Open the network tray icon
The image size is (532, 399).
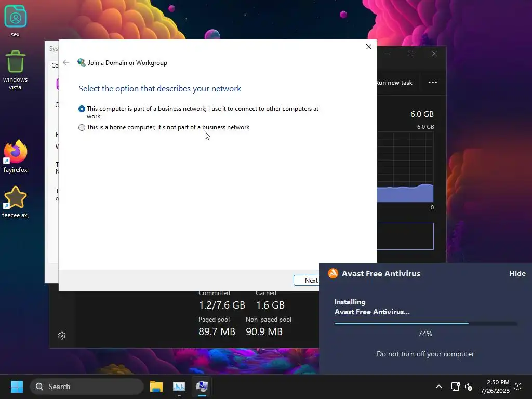tap(455, 387)
